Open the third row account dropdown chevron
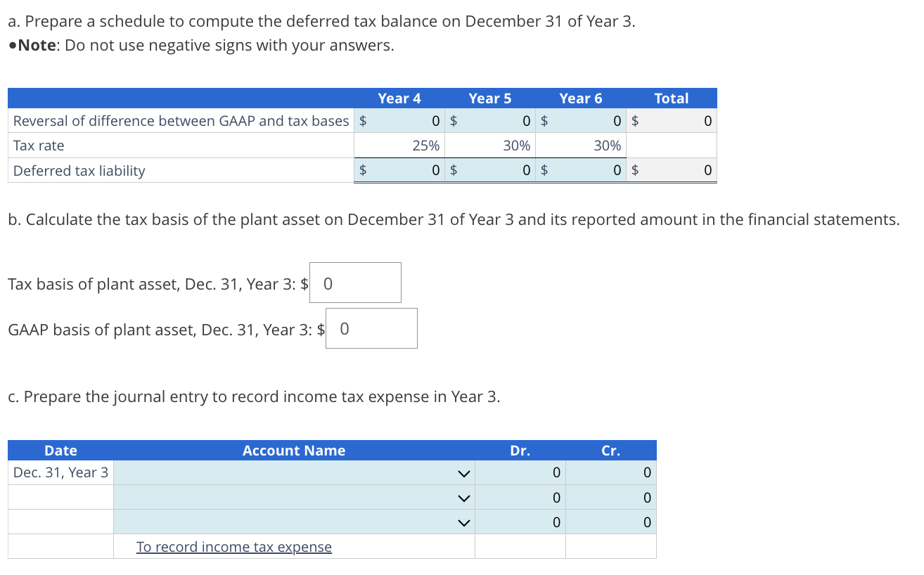 pyautogui.click(x=464, y=522)
